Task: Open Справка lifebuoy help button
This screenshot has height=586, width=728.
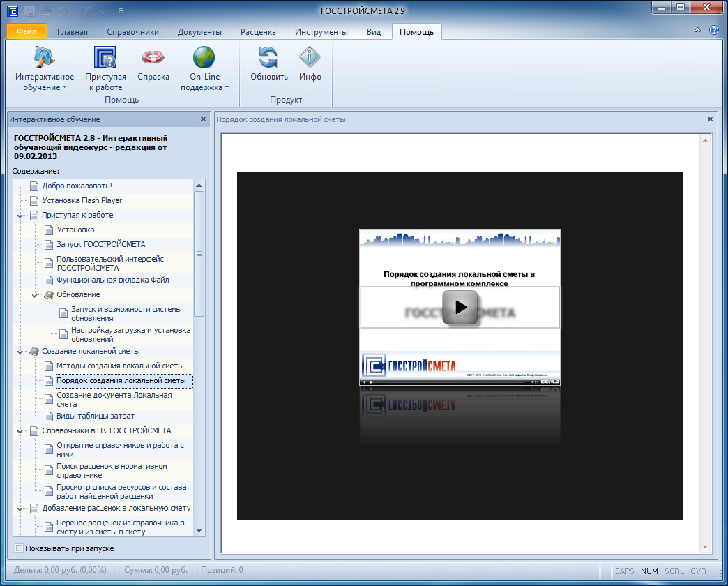Action: (153, 64)
